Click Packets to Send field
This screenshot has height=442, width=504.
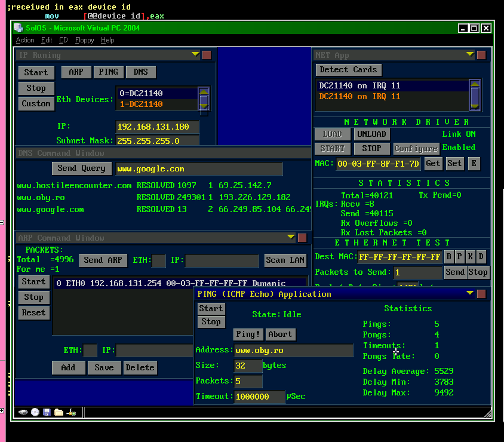click(x=418, y=272)
